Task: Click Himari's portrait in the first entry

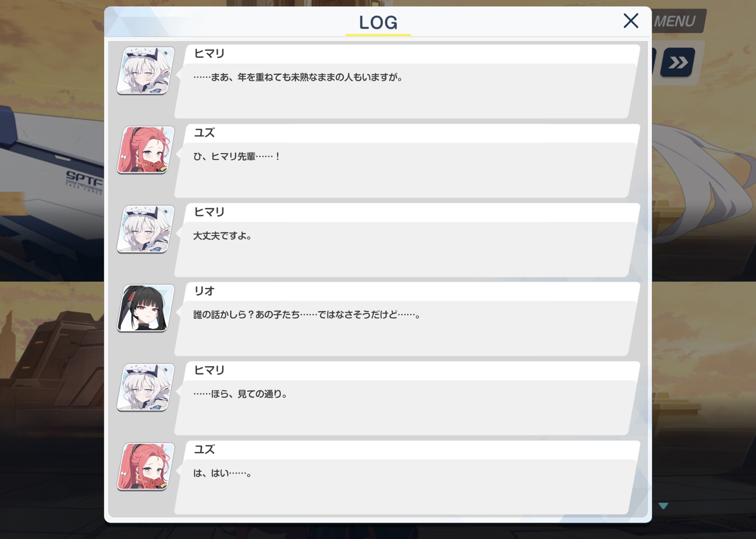Action: (146, 71)
